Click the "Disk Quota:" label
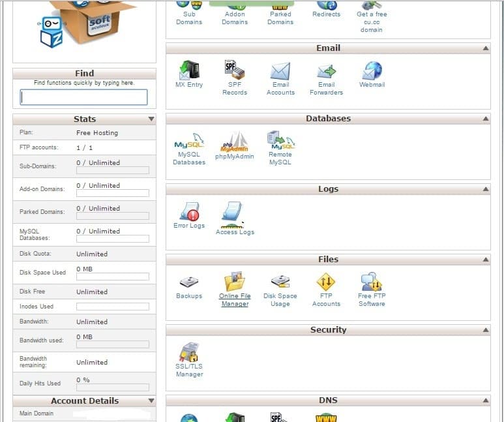The height and width of the screenshot is (422, 504). 35,254
